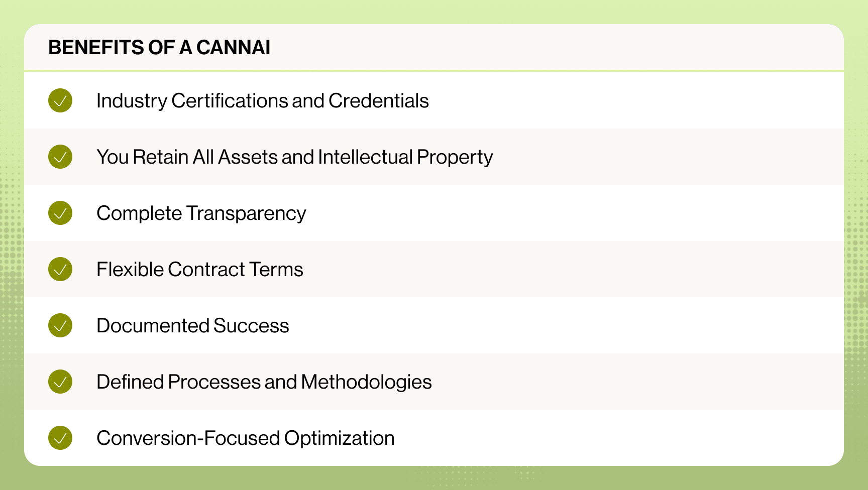Select the Complete Transparency checkmark icon
The height and width of the screenshot is (490, 868).
point(60,213)
